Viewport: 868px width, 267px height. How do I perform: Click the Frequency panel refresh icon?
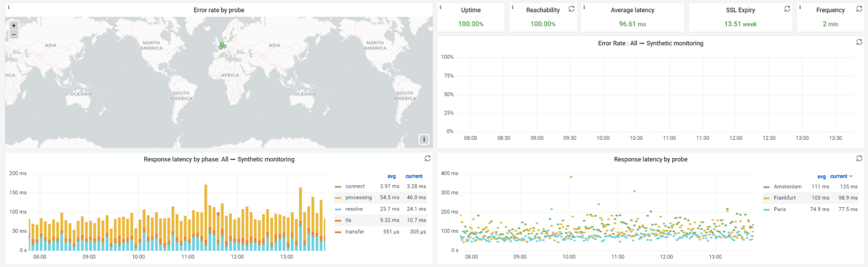pos(859,9)
